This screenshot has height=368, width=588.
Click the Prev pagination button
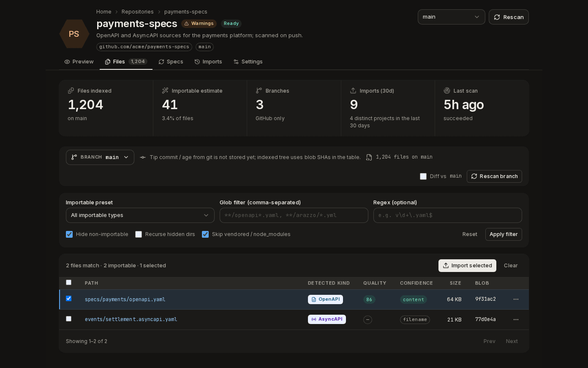tap(490, 341)
